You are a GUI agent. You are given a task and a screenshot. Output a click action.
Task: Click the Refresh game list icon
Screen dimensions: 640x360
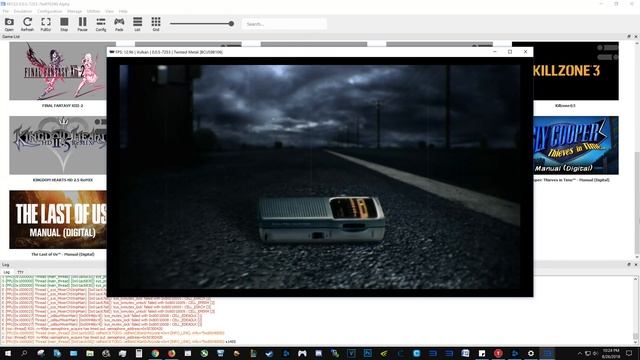(27, 24)
